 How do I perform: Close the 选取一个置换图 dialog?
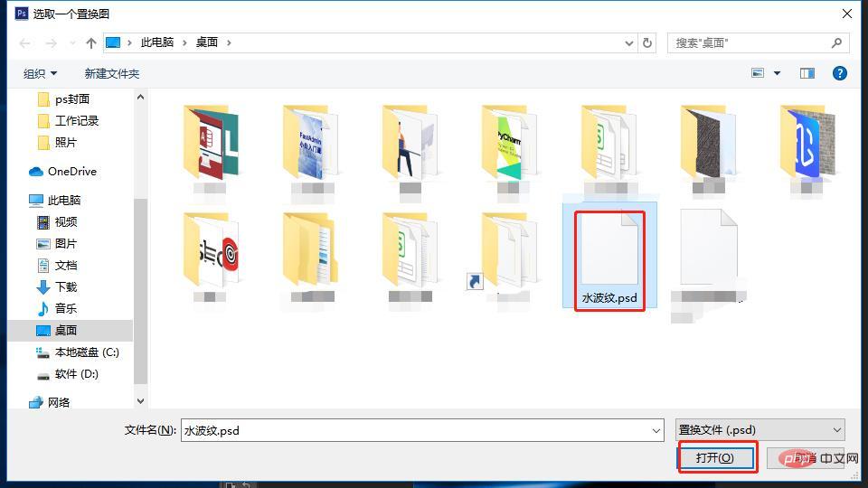(847, 14)
